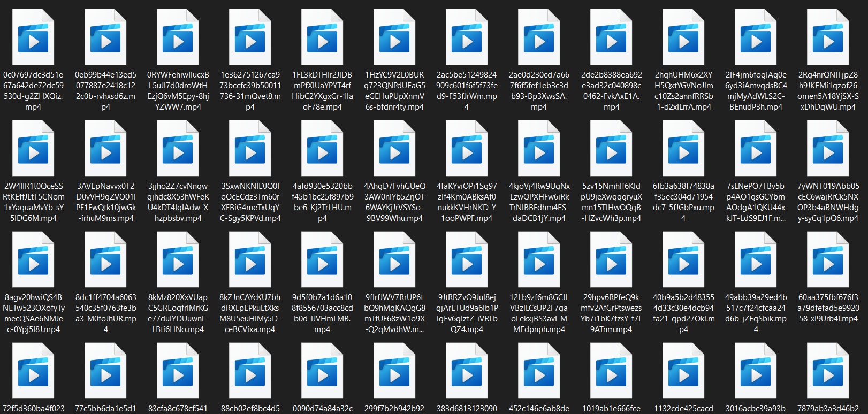Select the 0RYWFehiwIlucxB video file
The height and width of the screenshot is (414, 868).
click(x=178, y=37)
